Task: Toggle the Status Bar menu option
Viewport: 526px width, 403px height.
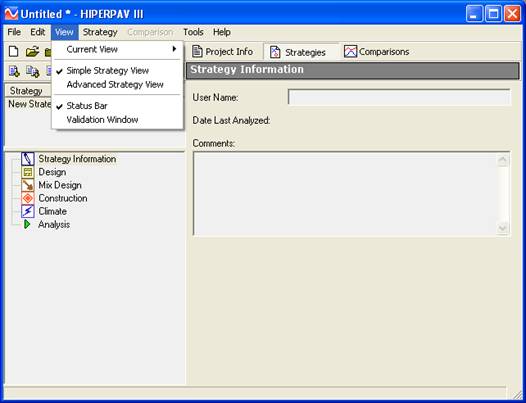Action: click(117, 106)
